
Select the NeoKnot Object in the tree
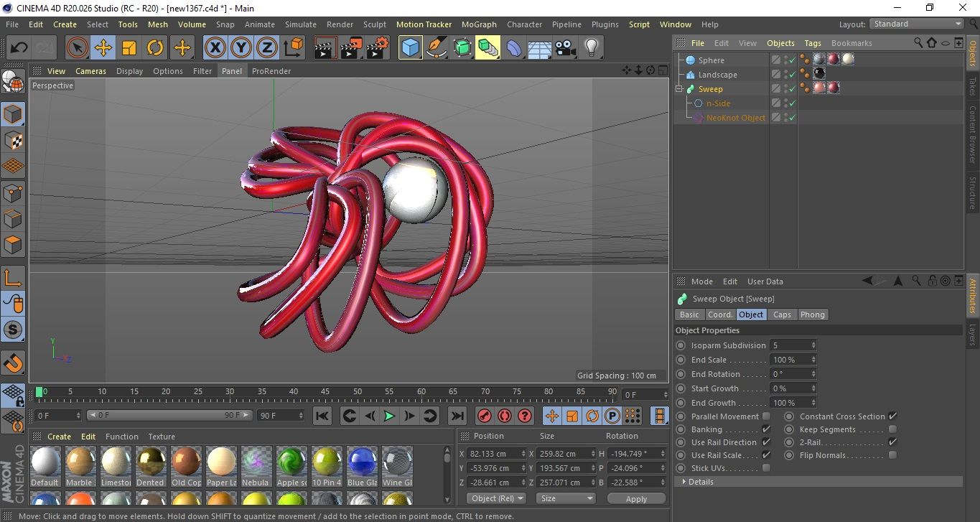(735, 118)
